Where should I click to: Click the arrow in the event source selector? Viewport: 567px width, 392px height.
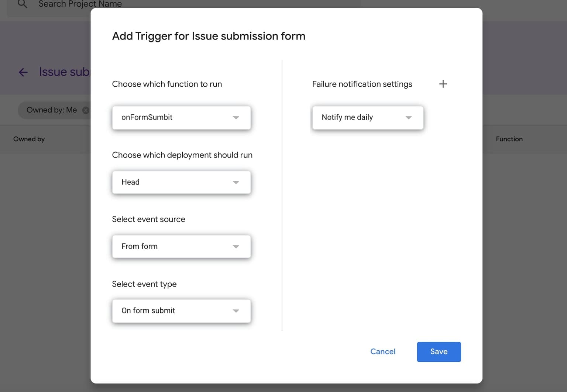point(236,247)
